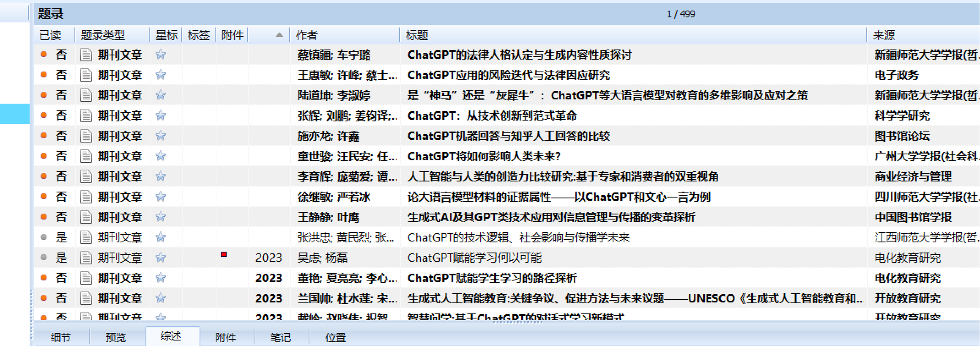Screen dimensions: 980x346
Task: Star the ChatGPT机器回答与知乎人工回答的比较 record
Action: tap(161, 135)
